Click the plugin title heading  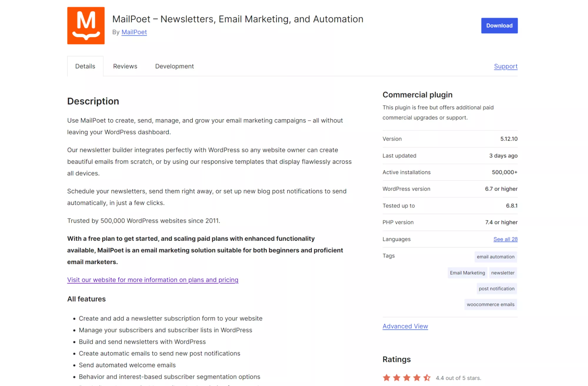(x=238, y=19)
